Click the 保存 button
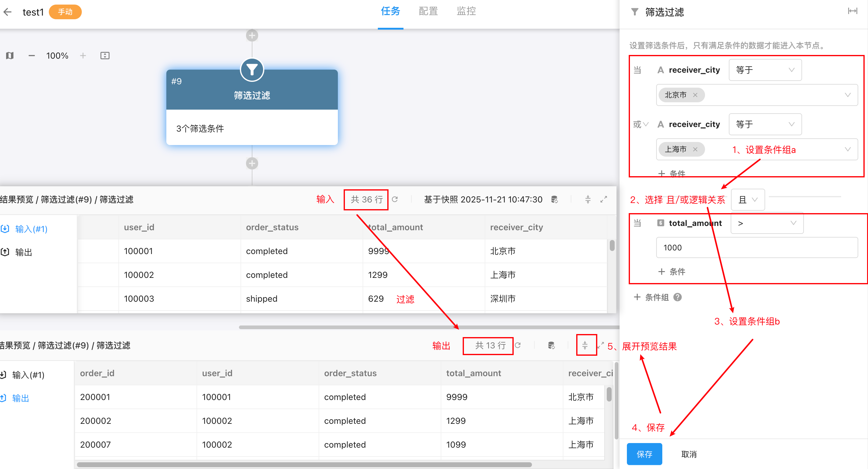This screenshot has width=868, height=469. 644,454
